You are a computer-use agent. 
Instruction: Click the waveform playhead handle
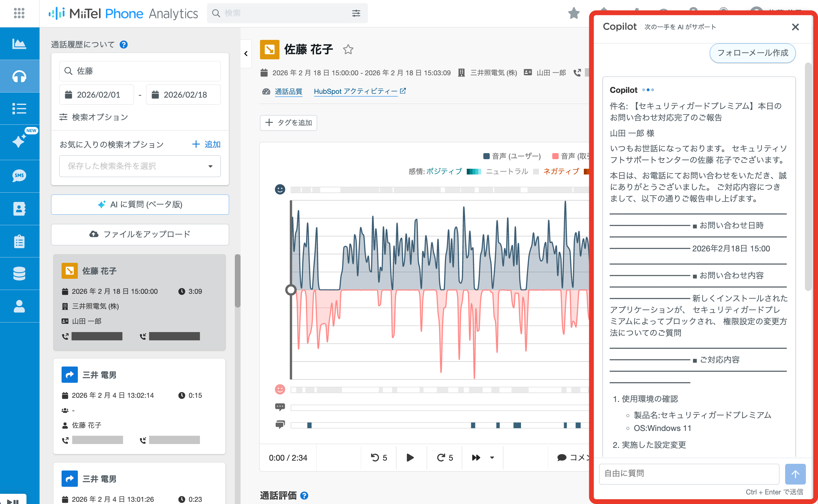(291, 290)
